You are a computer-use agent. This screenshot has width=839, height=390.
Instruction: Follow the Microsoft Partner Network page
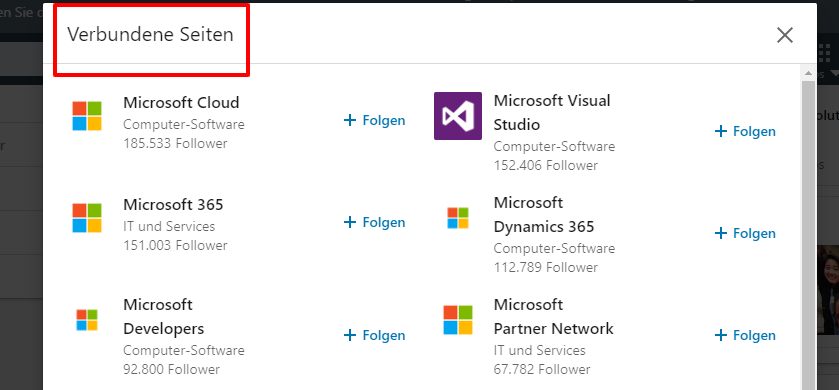pos(745,335)
